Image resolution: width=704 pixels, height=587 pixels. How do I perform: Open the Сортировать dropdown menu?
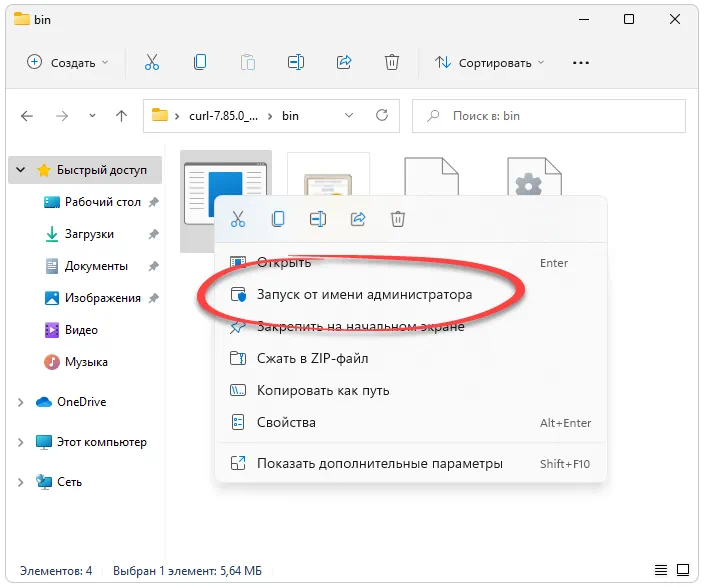pyautogui.click(x=490, y=62)
